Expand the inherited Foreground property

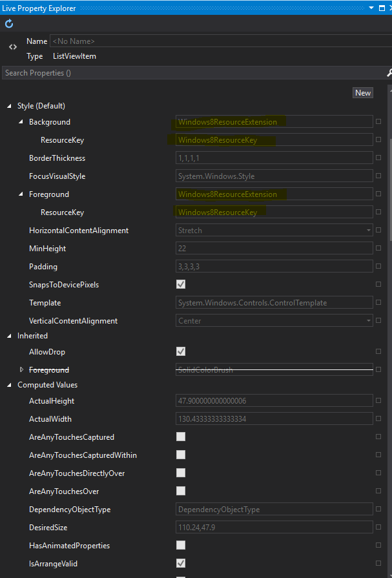(x=21, y=369)
